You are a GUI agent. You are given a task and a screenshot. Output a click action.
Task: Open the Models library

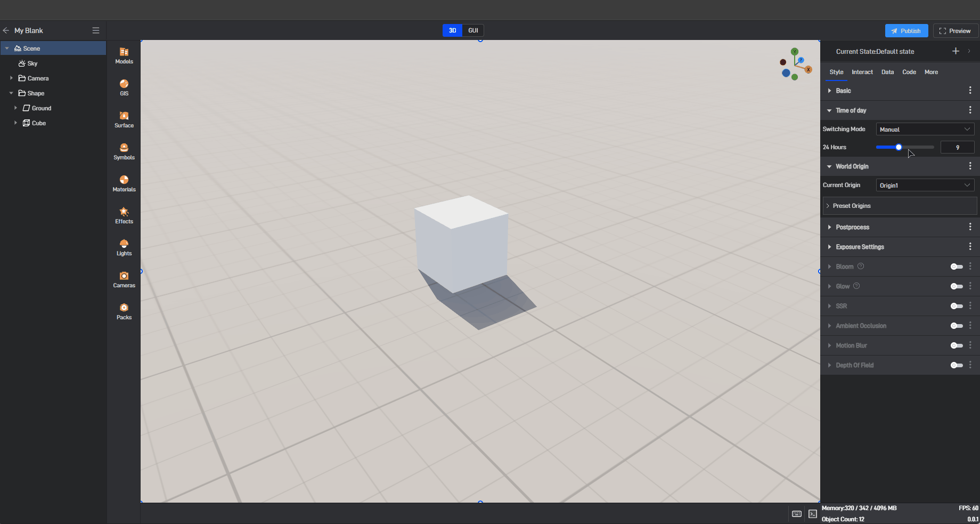point(124,55)
